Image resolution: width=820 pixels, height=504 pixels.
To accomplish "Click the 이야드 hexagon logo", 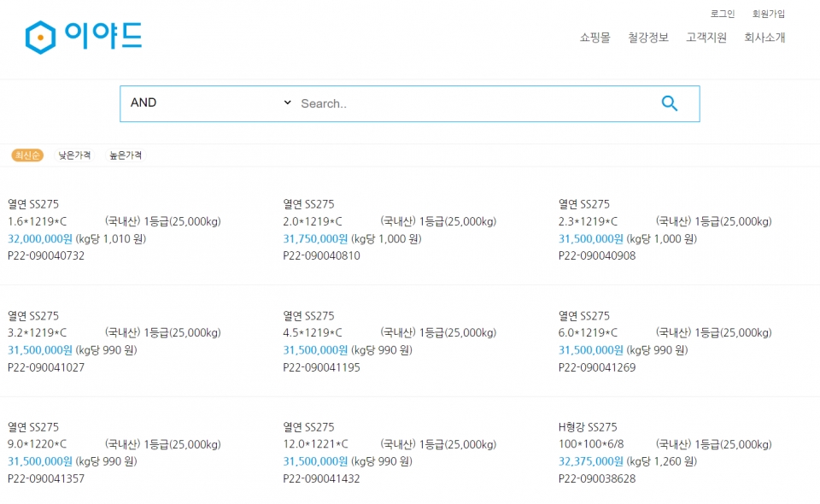I will pos(83,37).
